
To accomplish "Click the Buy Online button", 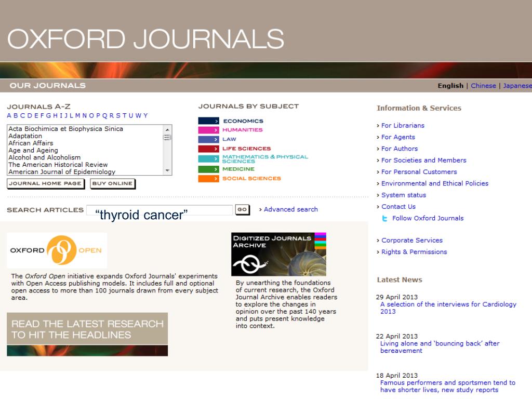I will 113,183.
